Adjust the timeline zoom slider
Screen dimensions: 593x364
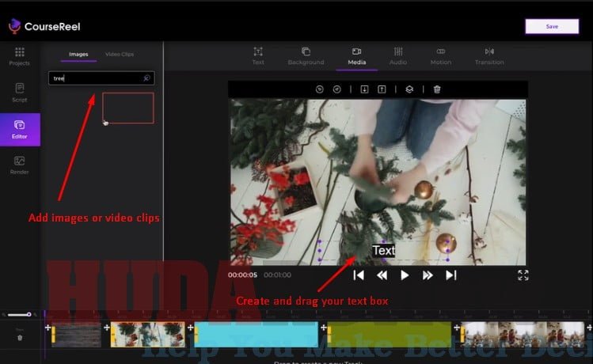click(x=20, y=314)
